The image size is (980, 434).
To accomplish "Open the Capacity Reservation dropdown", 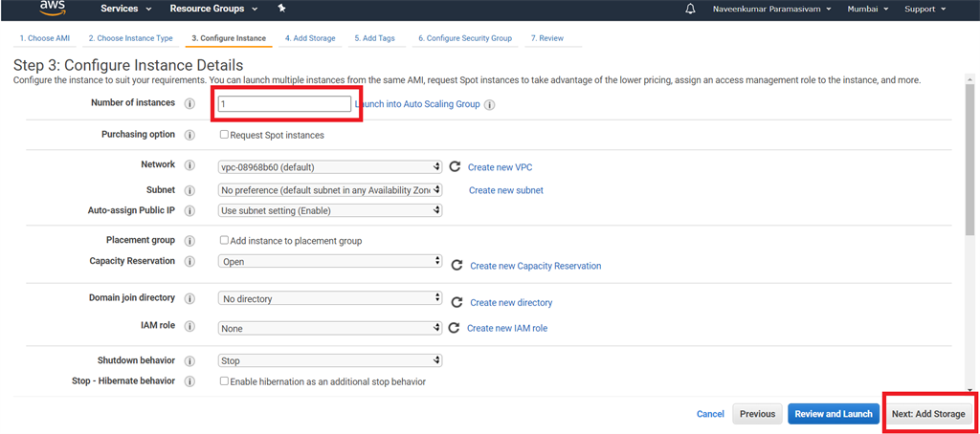I will (330, 262).
